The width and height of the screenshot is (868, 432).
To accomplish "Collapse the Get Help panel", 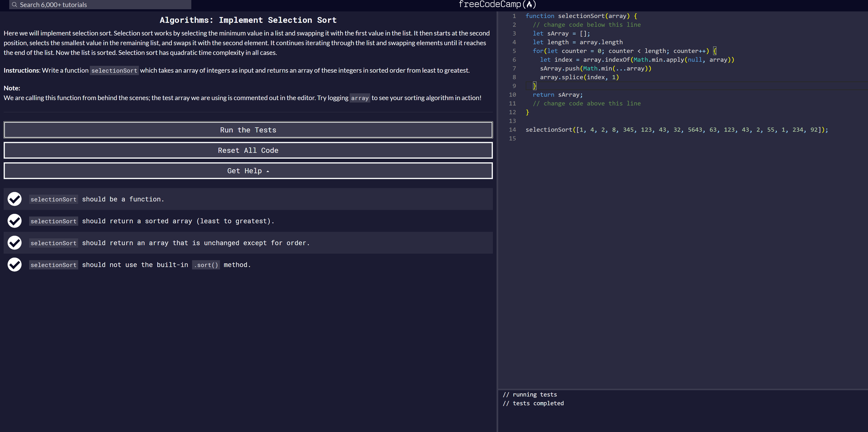I will tap(248, 171).
